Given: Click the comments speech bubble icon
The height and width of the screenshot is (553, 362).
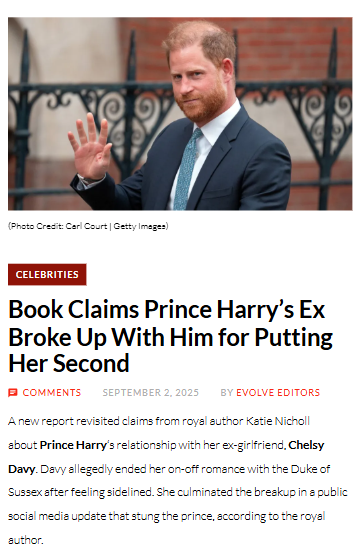Looking at the screenshot, I should [x=13, y=393].
